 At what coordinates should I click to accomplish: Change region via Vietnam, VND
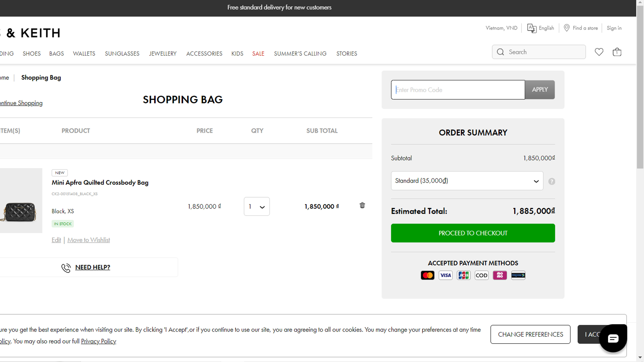pos(501,28)
